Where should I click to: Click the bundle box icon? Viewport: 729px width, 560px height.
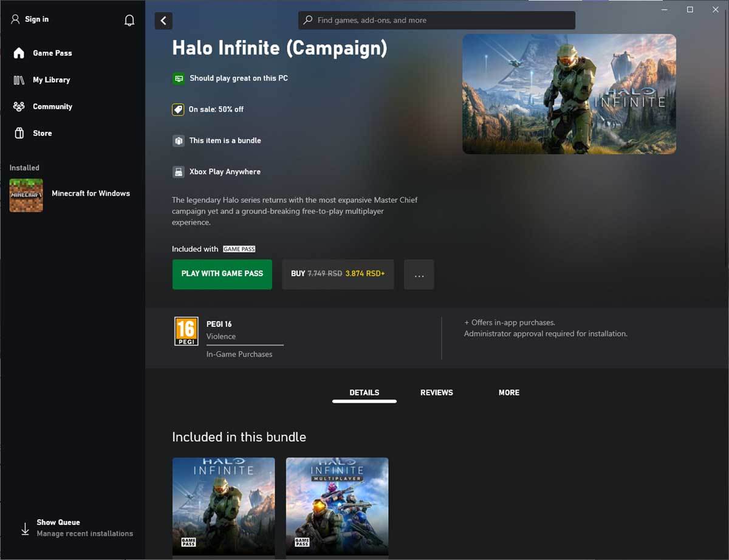click(x=179, y=140)
